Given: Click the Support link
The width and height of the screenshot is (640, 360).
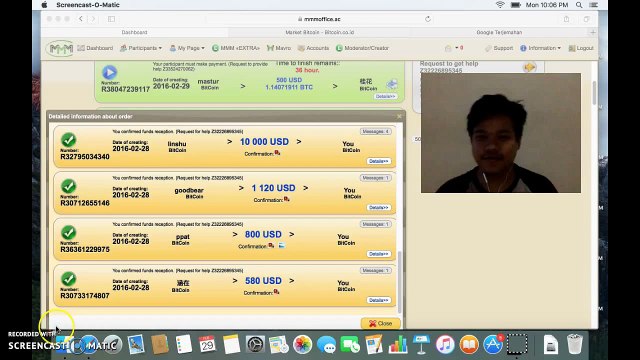Looking at the screenshot, I should (x=499, y=48).
